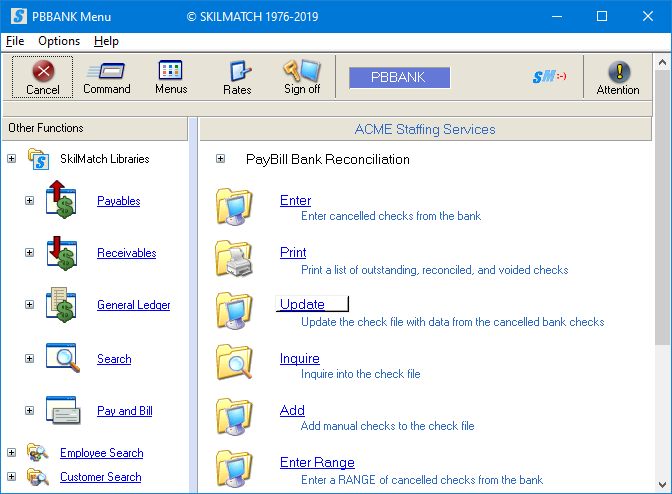Click the SkilMatch Libraries folder icon
This screenshot has height=494, width=672.
[x=39, y=159]
